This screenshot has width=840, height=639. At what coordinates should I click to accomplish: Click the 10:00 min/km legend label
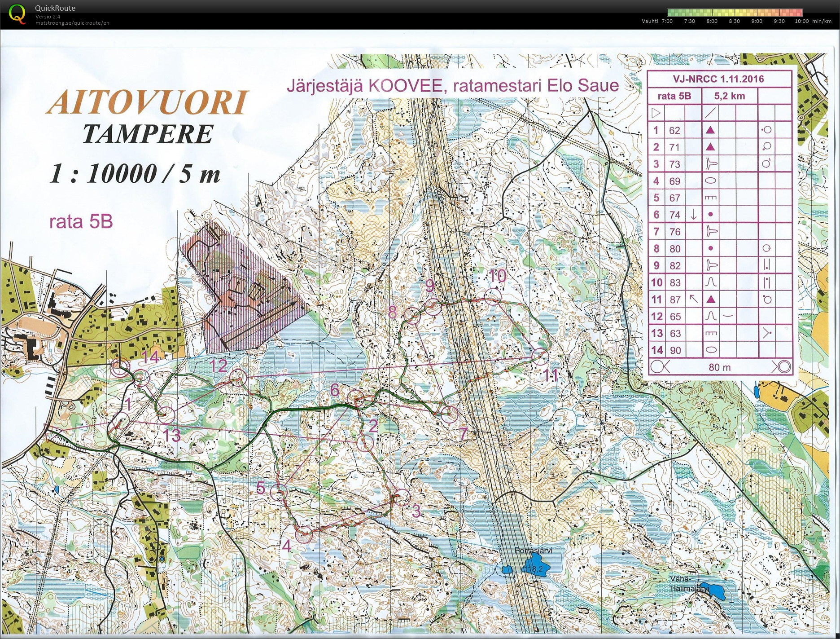pos(801,21)
